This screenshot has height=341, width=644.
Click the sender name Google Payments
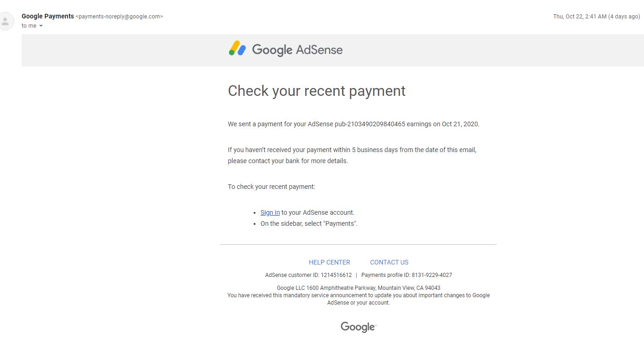pyautogui.click(x=48, y=16)
